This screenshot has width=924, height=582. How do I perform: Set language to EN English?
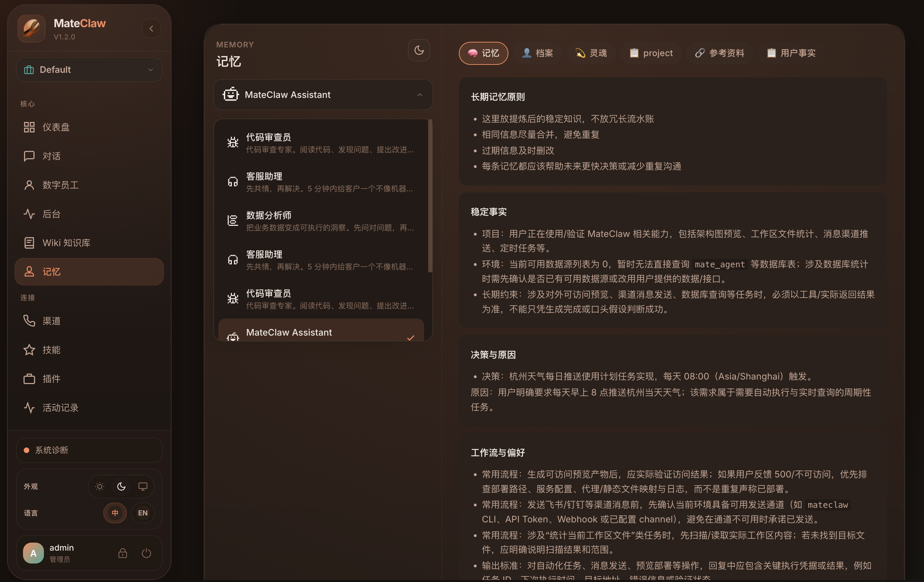(x=143, y=513)
